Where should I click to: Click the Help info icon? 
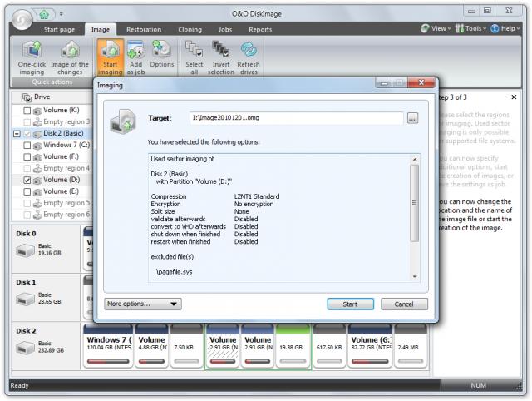click(x=495, y=29)
